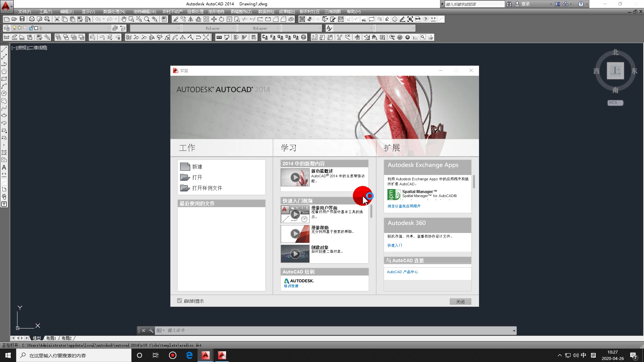Click the layer 0 color swatch
The height and width of the screenshot is (362, 644).
[x=36, y=28]
